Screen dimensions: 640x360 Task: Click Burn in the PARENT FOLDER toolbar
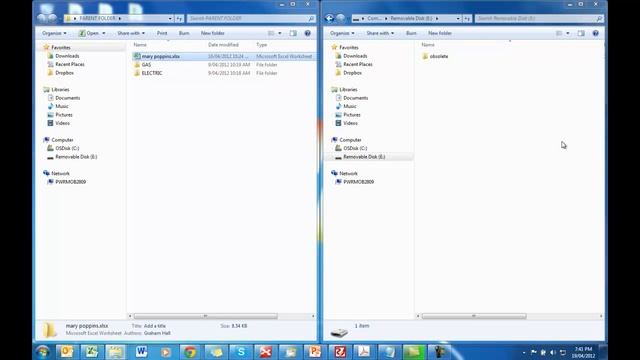coord(184,33)
